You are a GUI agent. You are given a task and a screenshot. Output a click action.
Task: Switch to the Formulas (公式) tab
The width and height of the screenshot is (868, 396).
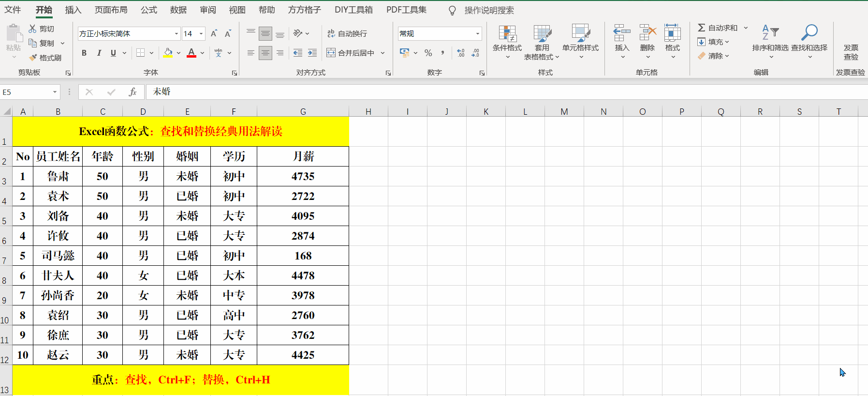148,10
